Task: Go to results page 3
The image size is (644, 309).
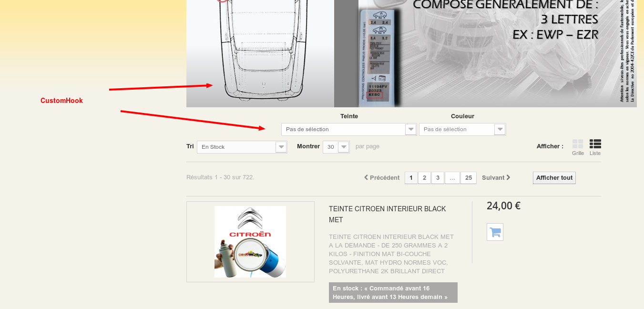Action: coord(438,178)
